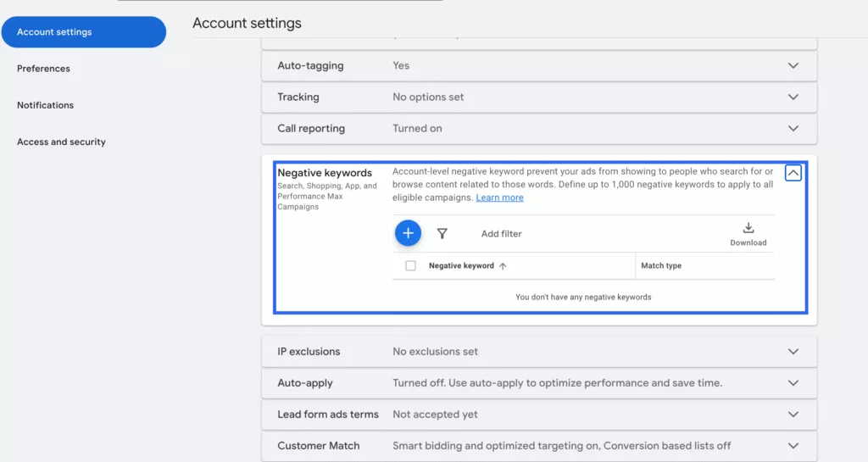
Task: Click the Tracking label
Action: point(298,97)
